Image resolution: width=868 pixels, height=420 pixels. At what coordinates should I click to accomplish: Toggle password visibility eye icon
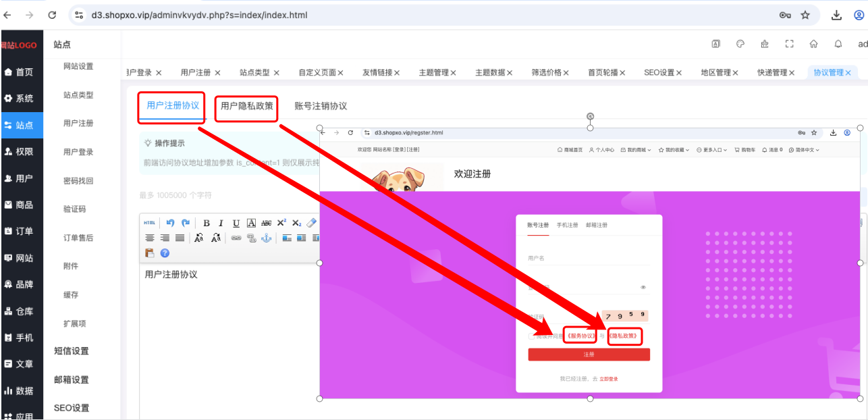tap(643, 287)
